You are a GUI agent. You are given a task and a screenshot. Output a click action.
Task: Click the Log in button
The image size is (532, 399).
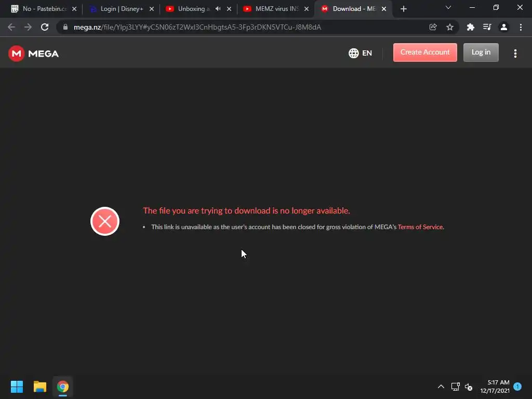481,52
